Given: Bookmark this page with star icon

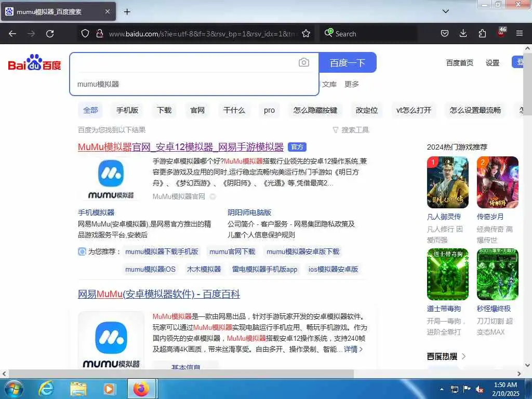Looking at the screenshot, I should pyautogui.click(x=306, y=34).
